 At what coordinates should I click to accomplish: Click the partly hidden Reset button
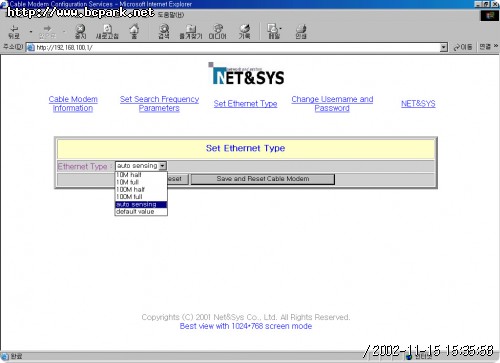pos(178,179)
